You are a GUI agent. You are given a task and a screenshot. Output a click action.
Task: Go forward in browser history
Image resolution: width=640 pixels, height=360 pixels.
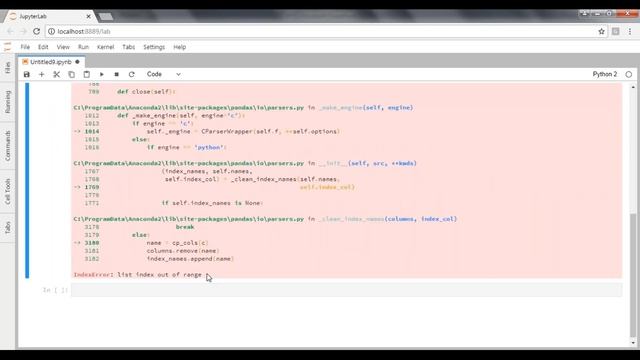(23, 31)
